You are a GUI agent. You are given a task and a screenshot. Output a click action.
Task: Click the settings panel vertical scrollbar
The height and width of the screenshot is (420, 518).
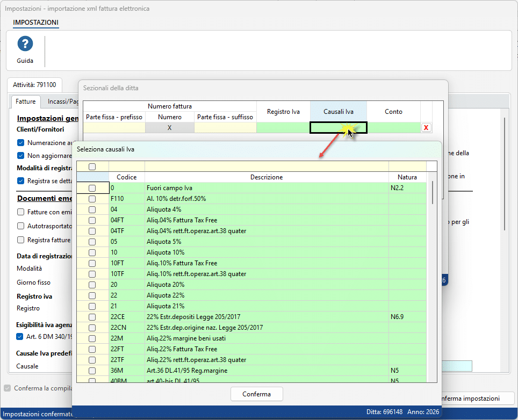[x=504, y=174]
